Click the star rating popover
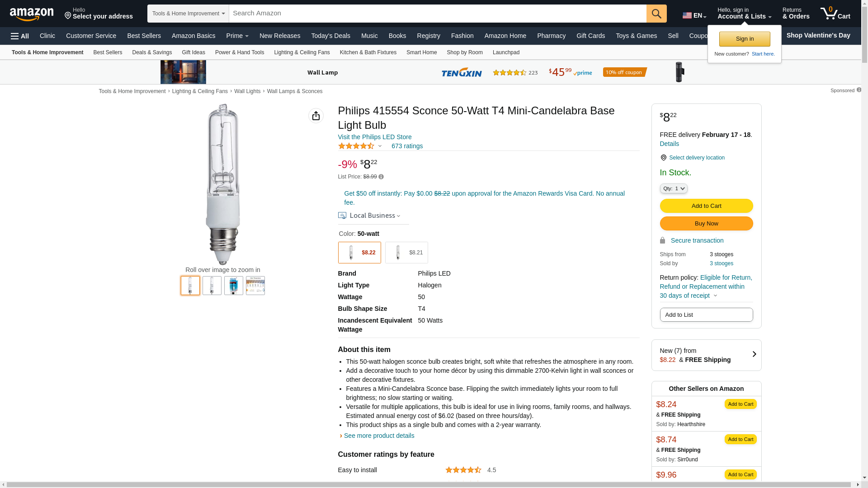This screenshot has width=868, height=488. click(360, 146)
